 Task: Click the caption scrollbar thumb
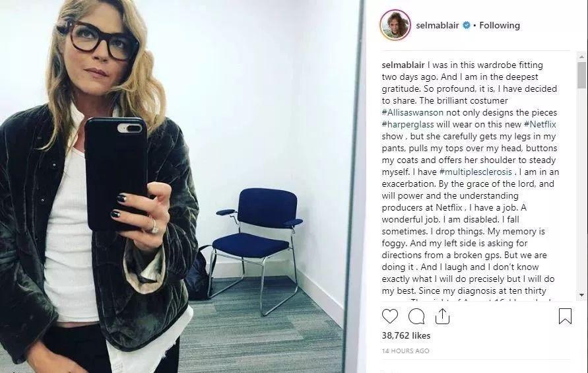click(581, 75)
